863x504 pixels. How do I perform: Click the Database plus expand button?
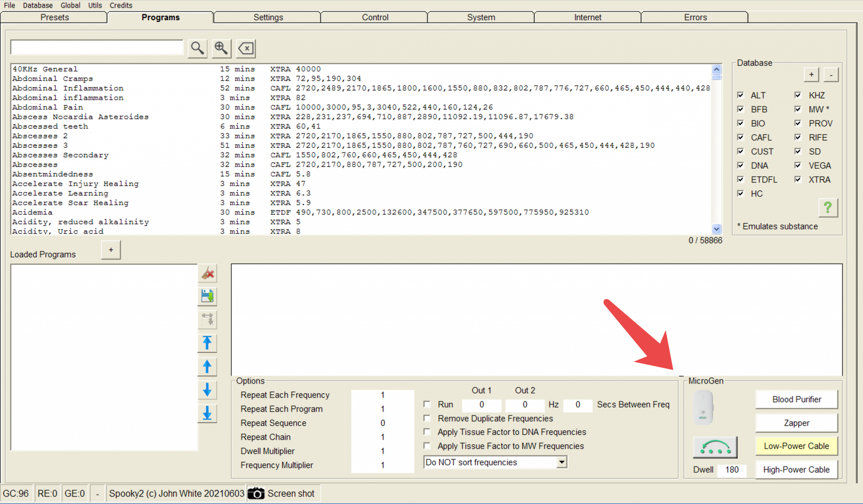tap(811, 75)
